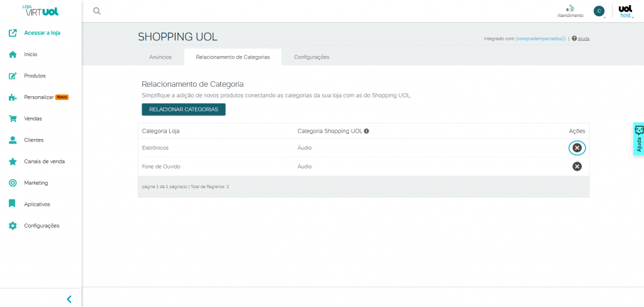Open Clientes in the sidebar
Image resolution: width=644 pixels, height=307 pixels.
point(34,140)
